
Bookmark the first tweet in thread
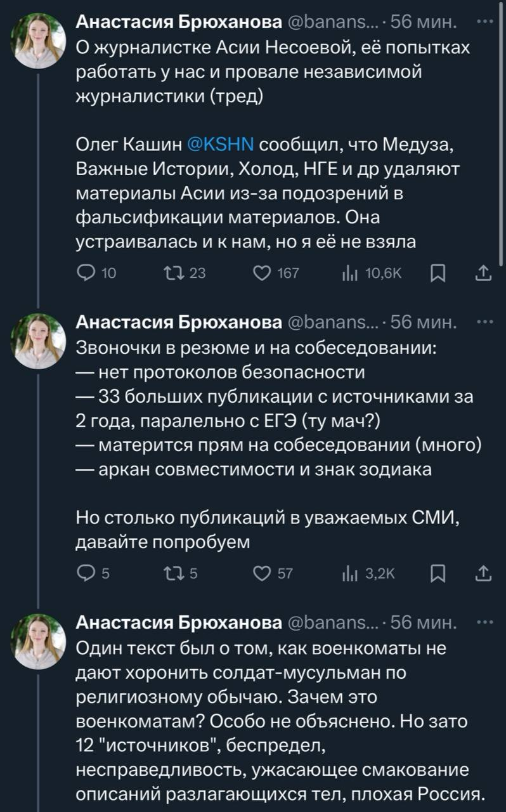[x=438, y=273]
